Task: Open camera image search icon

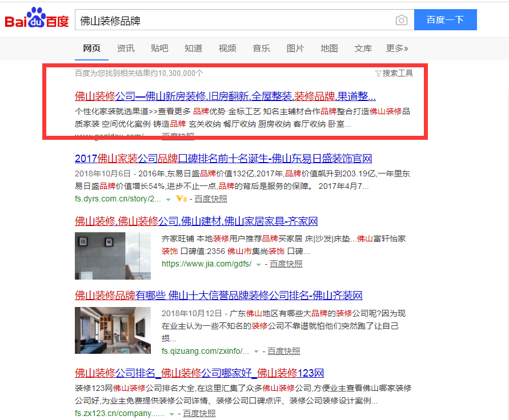Action: point(401,20)
